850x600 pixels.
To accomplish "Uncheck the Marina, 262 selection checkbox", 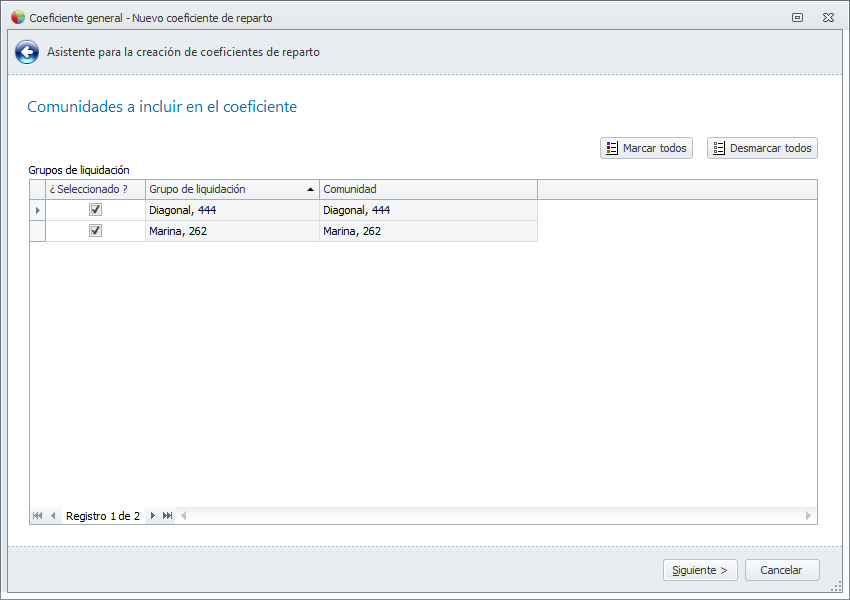I will pyautogui.click(x=96, y=231).
